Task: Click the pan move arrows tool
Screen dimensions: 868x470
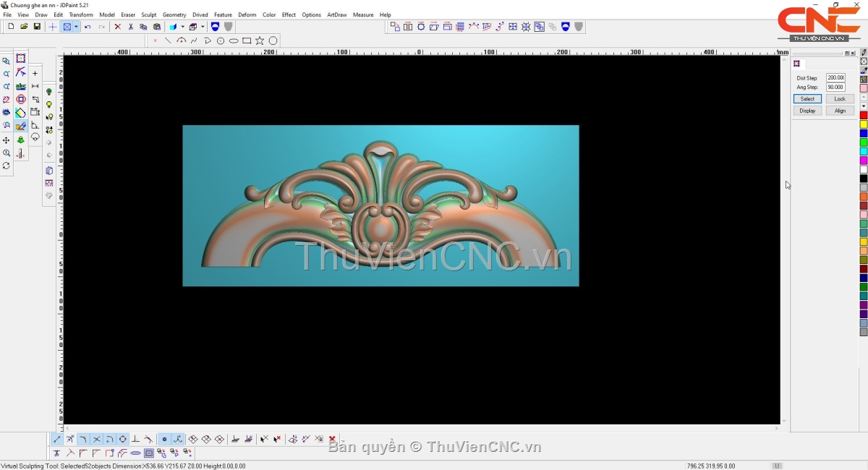Action: pos(7,140)
